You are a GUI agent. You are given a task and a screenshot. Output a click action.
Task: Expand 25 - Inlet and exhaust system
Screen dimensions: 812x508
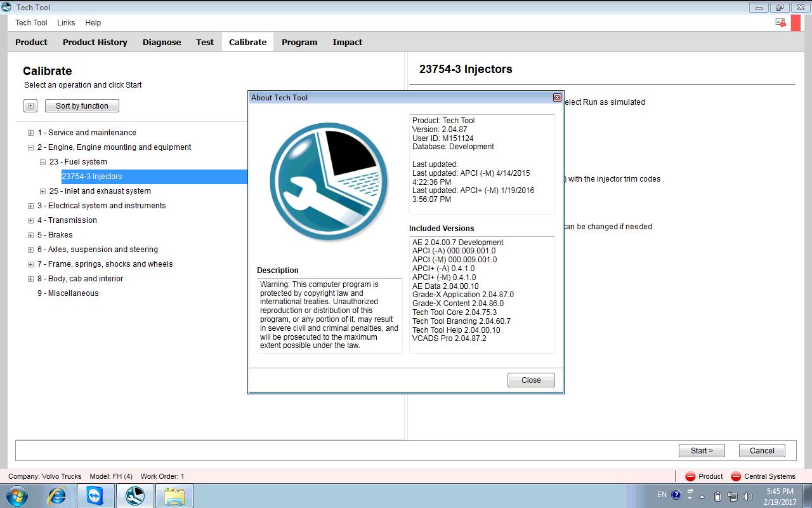(43, 191)
